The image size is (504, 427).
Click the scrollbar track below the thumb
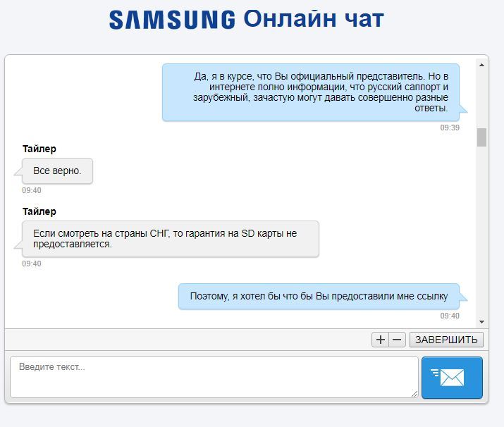481,231
